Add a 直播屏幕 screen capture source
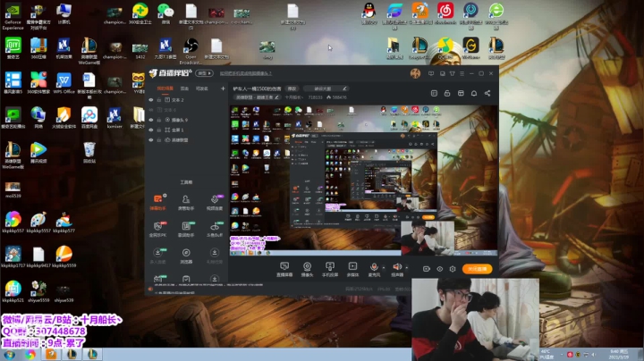Screen dimensions: 644x361 (284, 269)
